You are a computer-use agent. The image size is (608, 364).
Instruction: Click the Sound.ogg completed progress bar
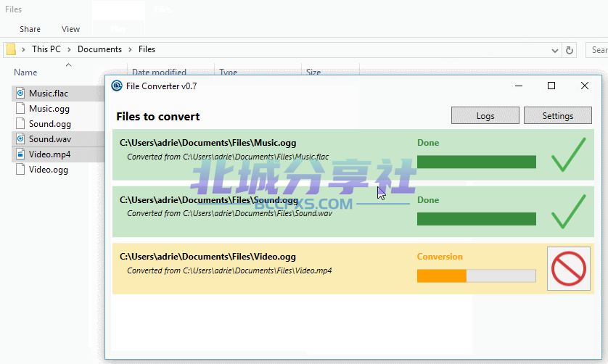[477, 219]
